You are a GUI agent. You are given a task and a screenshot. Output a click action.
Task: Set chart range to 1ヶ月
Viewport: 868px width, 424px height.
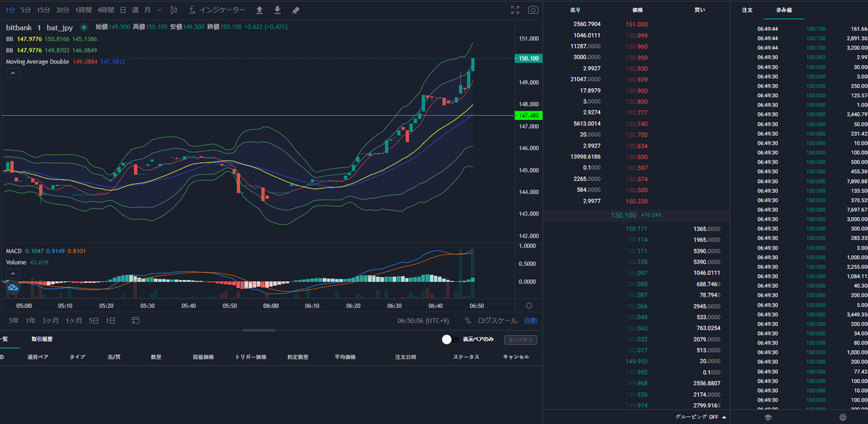click(x=74, y=321)
